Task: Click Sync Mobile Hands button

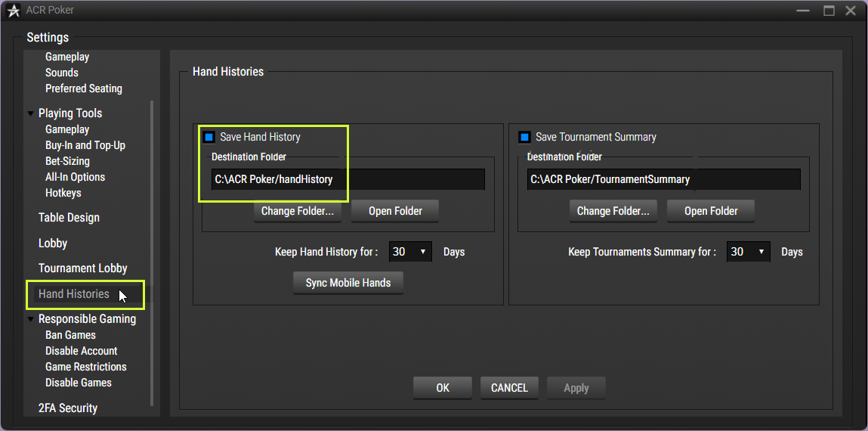Action: pyautogui.click(x=348, y=283)
